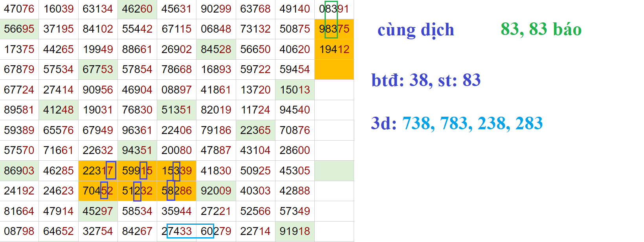This screenshot has width=644, height=242.
Task: Select the green '83, 83 báo' text
Action: tap(541, 29)
